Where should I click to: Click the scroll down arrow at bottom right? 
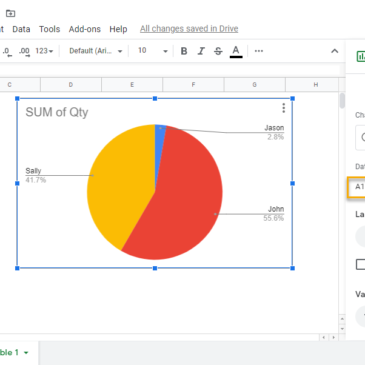(342, 329)
